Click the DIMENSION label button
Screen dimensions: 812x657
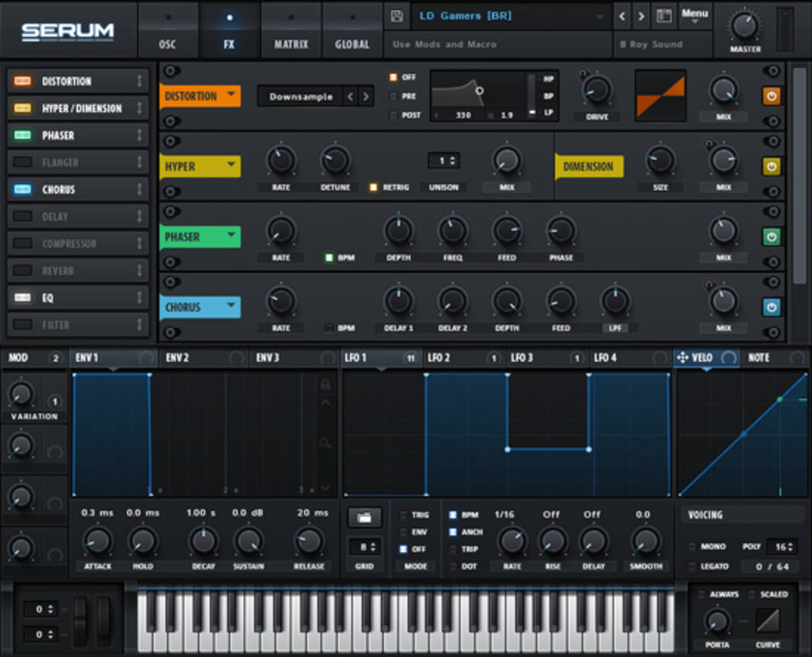click(589, 166)
